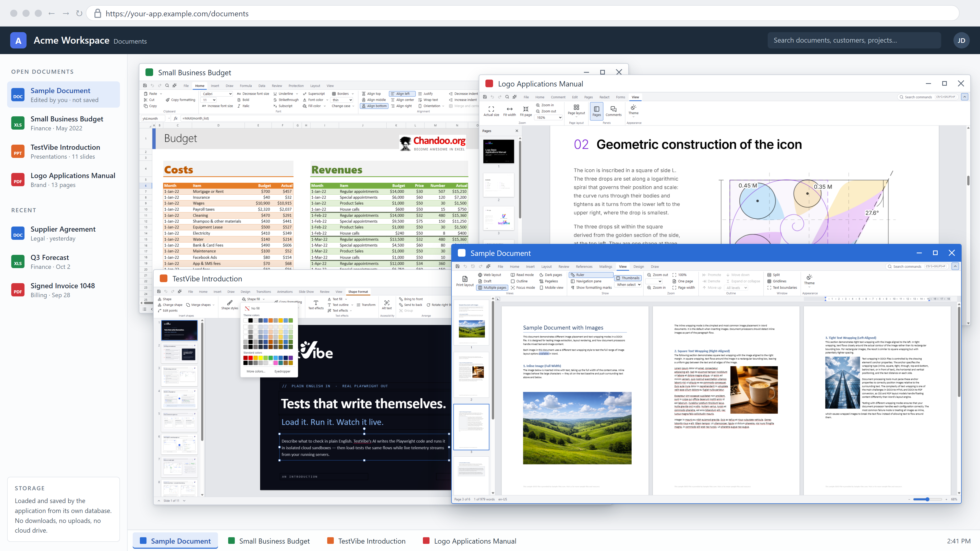The height and width of the screenshot is (551, 980).
Task: Click Bold in Small Business Budget Font group
Action: click(x=243, y=100)
